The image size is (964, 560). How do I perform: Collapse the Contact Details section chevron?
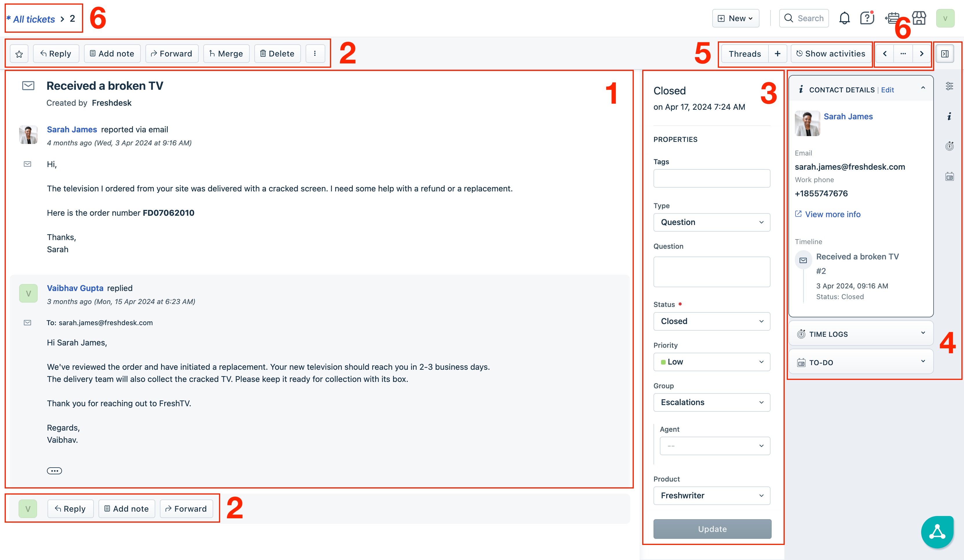click(923, 88)
